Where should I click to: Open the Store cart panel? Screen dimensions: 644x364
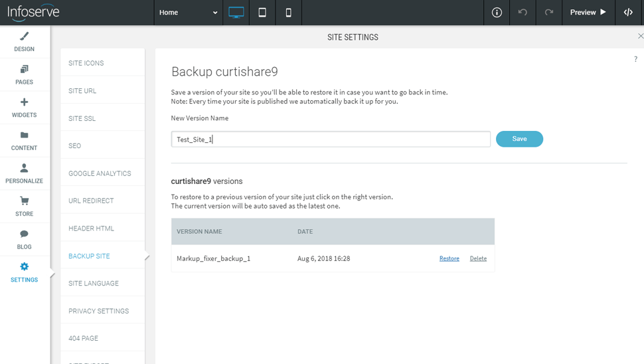pyautogui.click(x=25, y=206)
